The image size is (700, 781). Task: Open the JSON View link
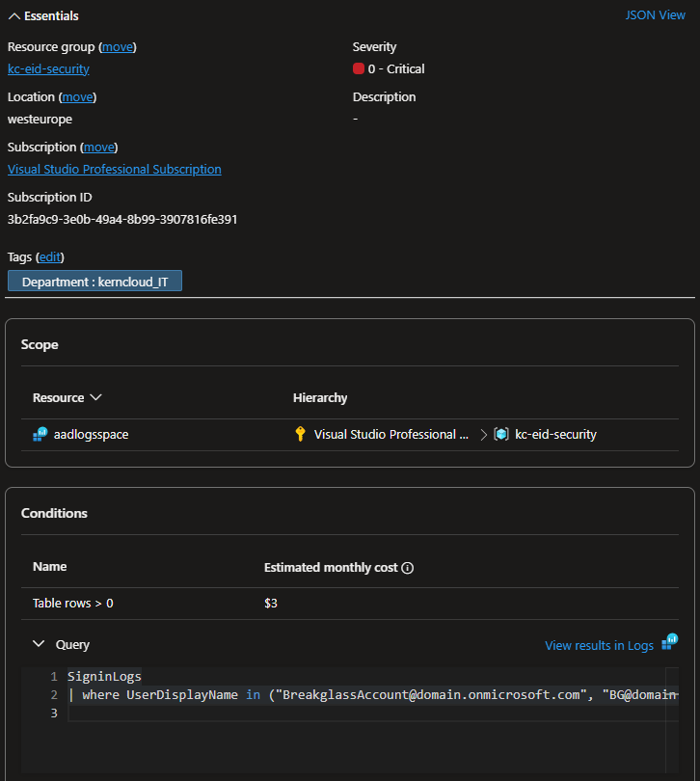pos(655,15)
